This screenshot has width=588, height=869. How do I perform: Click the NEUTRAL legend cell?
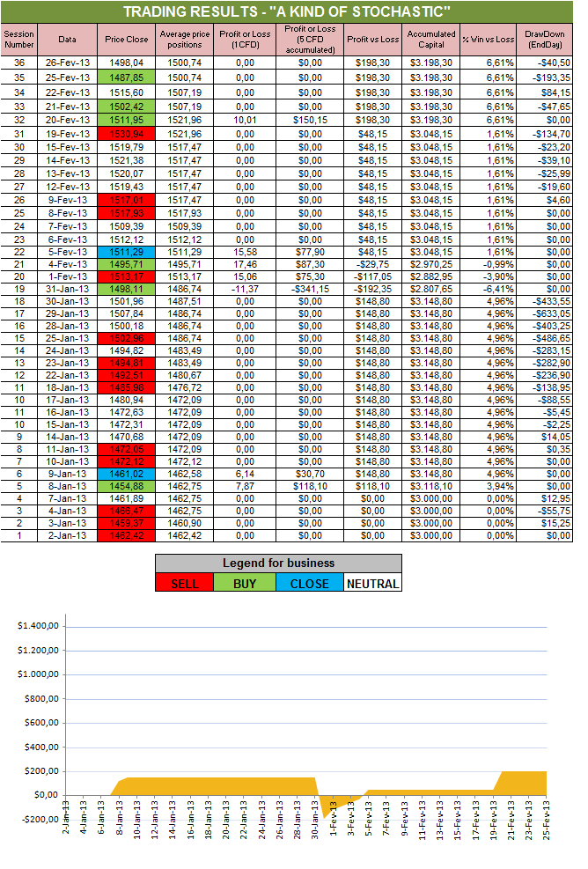372,584
